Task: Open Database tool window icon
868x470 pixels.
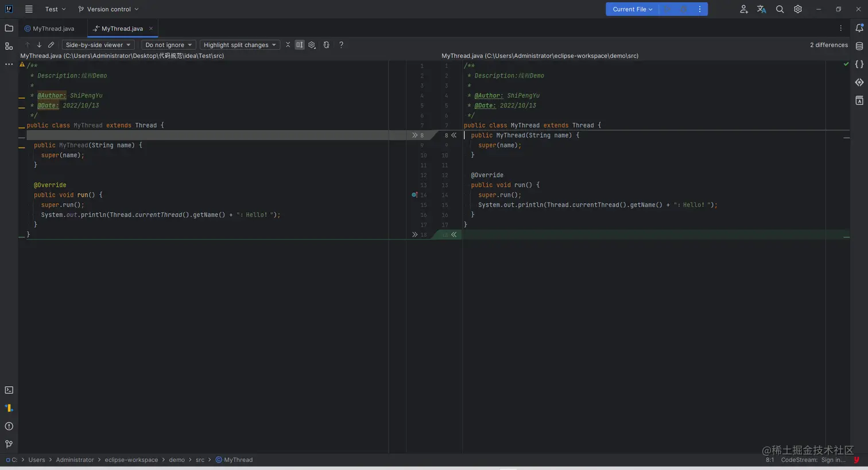Action: (x=859, y=46)
